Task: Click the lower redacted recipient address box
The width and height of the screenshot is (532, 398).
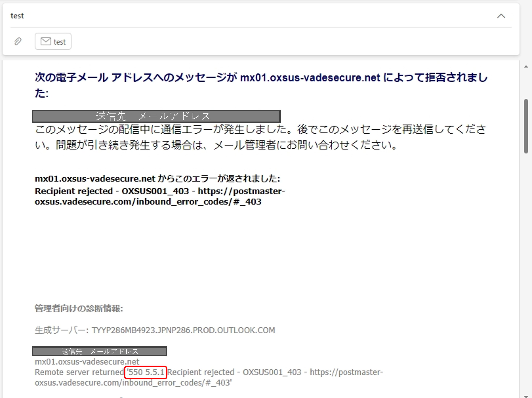Action: pyautogui.click(x=100, y=351)
